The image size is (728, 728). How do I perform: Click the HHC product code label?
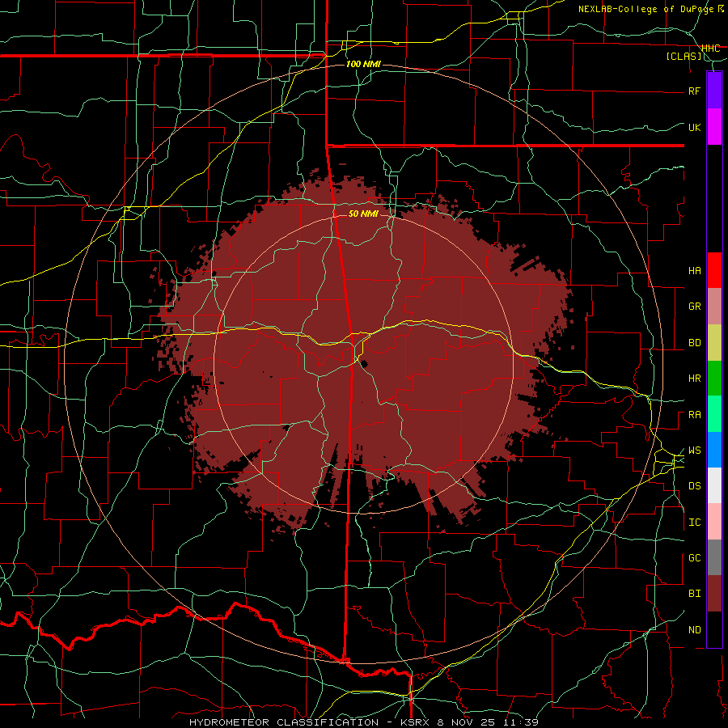point(710,49)
